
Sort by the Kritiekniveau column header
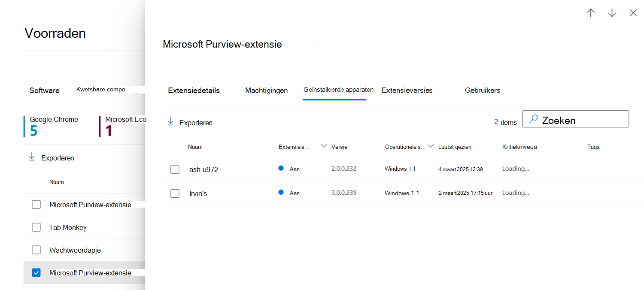coord(519,147)
